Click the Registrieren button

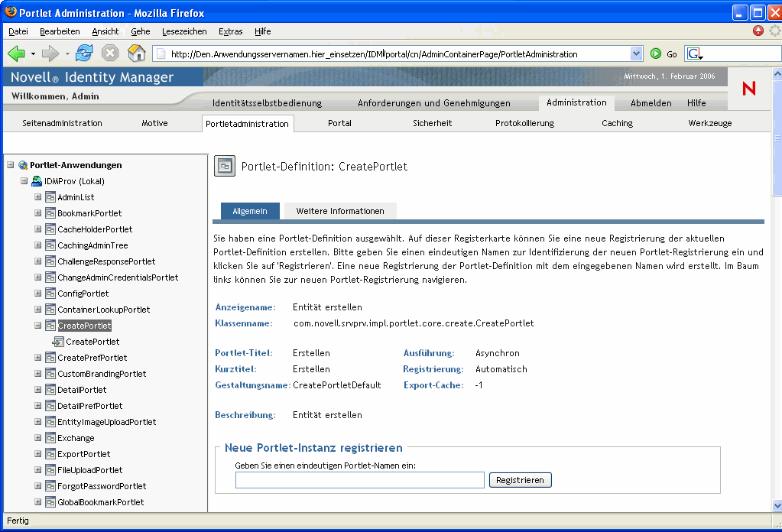coord(520,480)
